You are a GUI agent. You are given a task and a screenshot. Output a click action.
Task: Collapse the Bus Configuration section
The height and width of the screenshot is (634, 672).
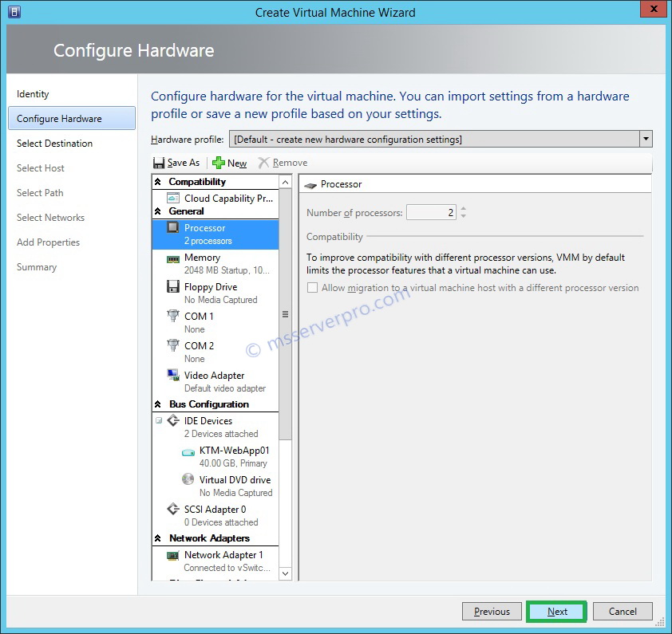(158, 404)
